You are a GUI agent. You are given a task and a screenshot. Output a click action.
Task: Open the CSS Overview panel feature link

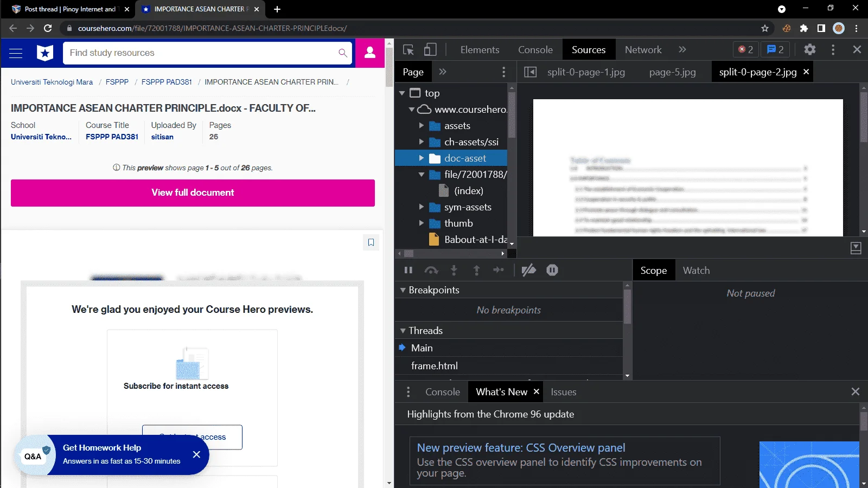[x=521, y=448]
